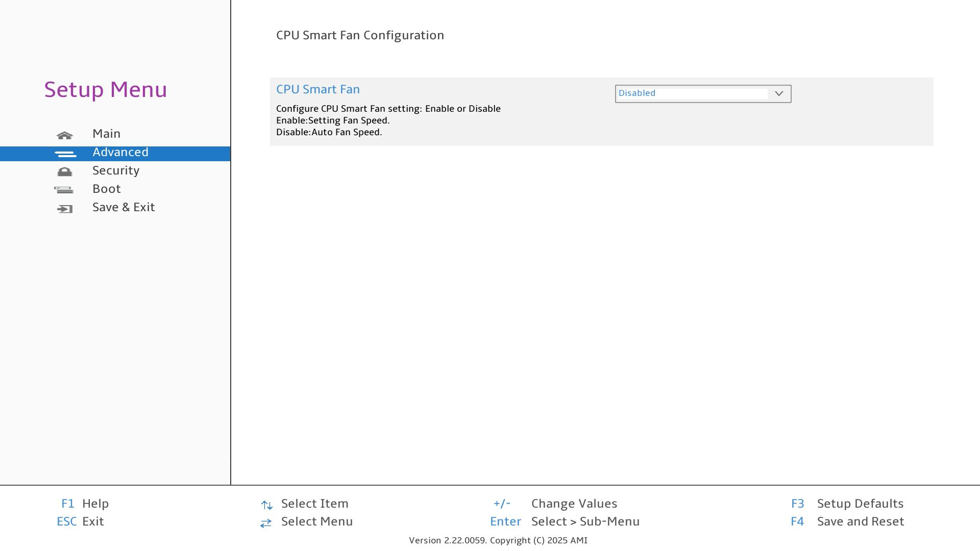The height and width of the screenshot is (551, 980).
Task: Click the up-down arrows Select Item icon
Action: (x=266, y=505)
